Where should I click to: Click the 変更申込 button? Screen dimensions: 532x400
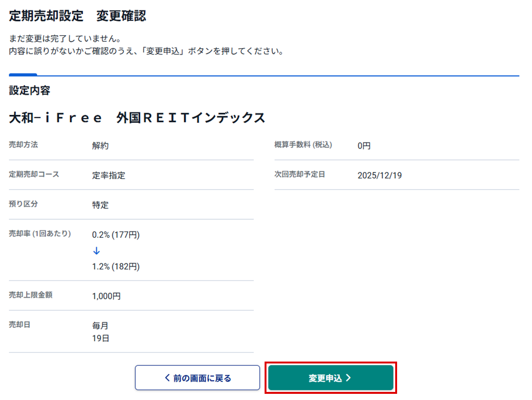coord(331,378)
